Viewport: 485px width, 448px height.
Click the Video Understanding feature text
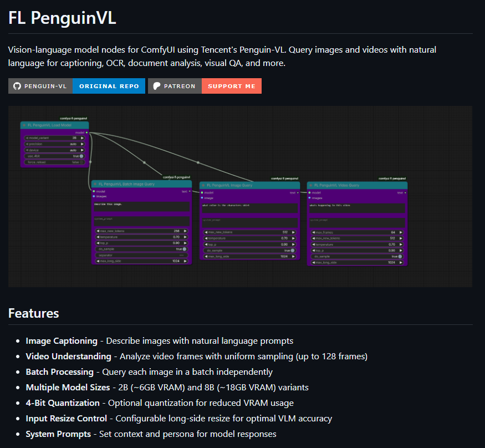coord(196,357)
